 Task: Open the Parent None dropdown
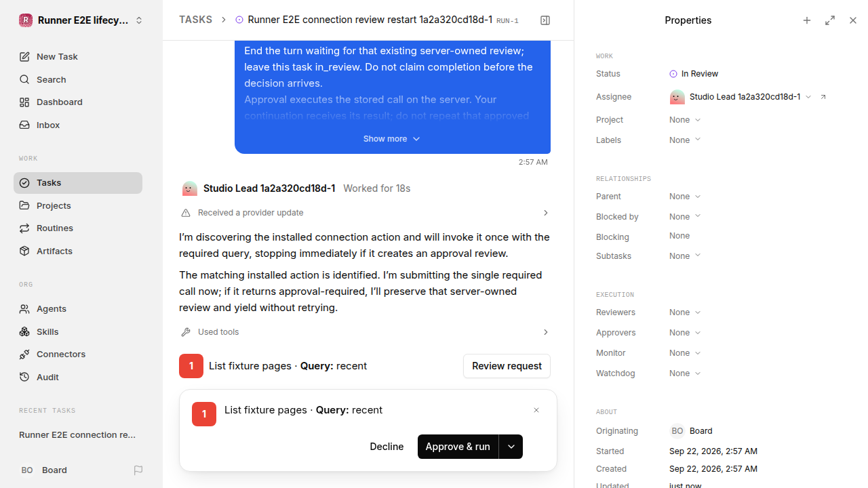click(x=685, y=197)
